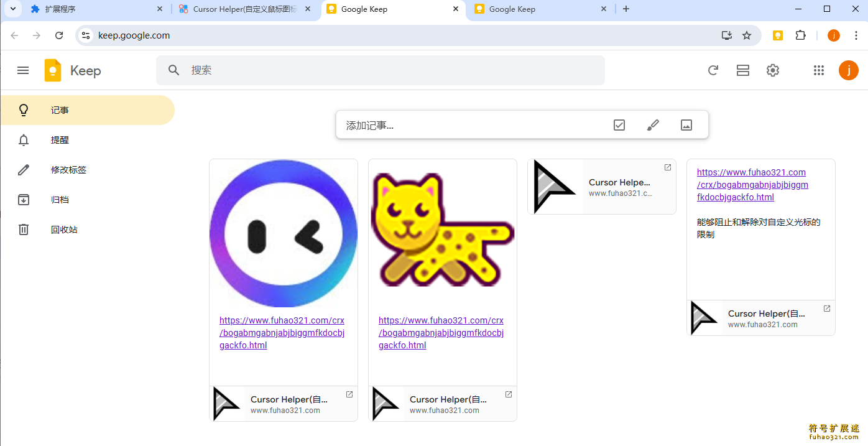Click Cursor Helper preview in leopard note

[x=443, y=404]
